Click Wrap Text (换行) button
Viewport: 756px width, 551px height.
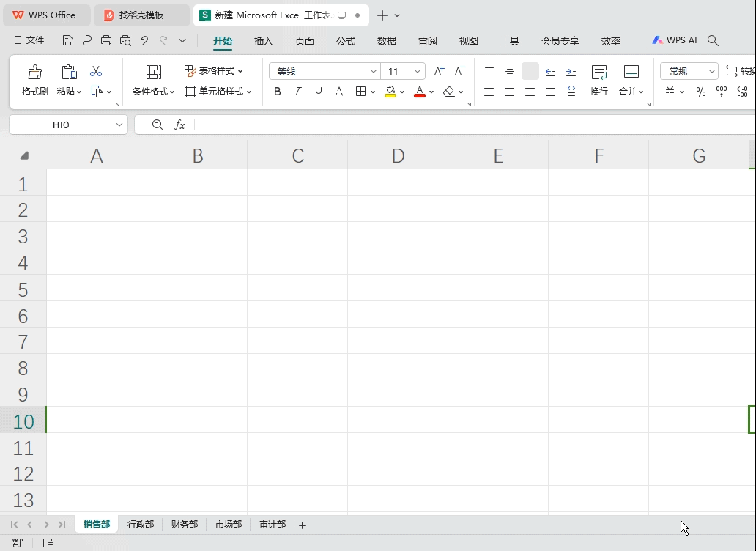(x=598, y=80)
